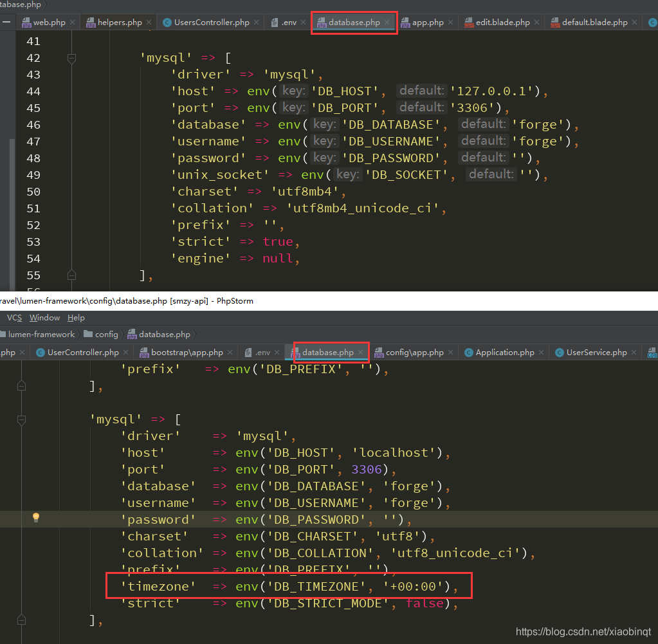The height and width of the screenshot is (644, 658).
Task: Close config\app.php tab
Action: 450,352
